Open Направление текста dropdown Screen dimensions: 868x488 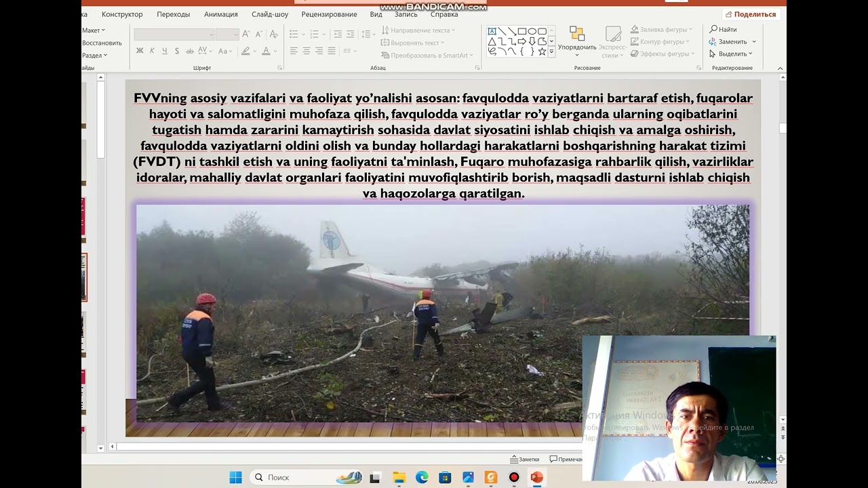pos(418,30)
